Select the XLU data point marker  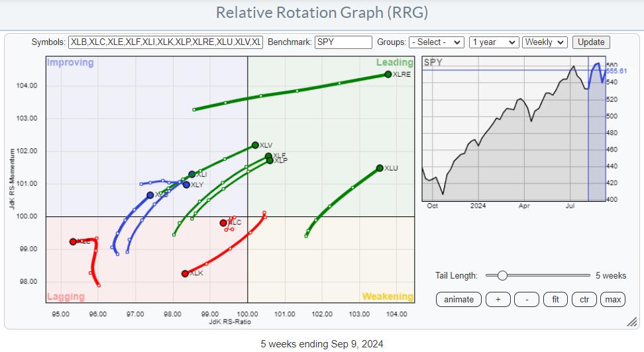[x=380, y=168]
